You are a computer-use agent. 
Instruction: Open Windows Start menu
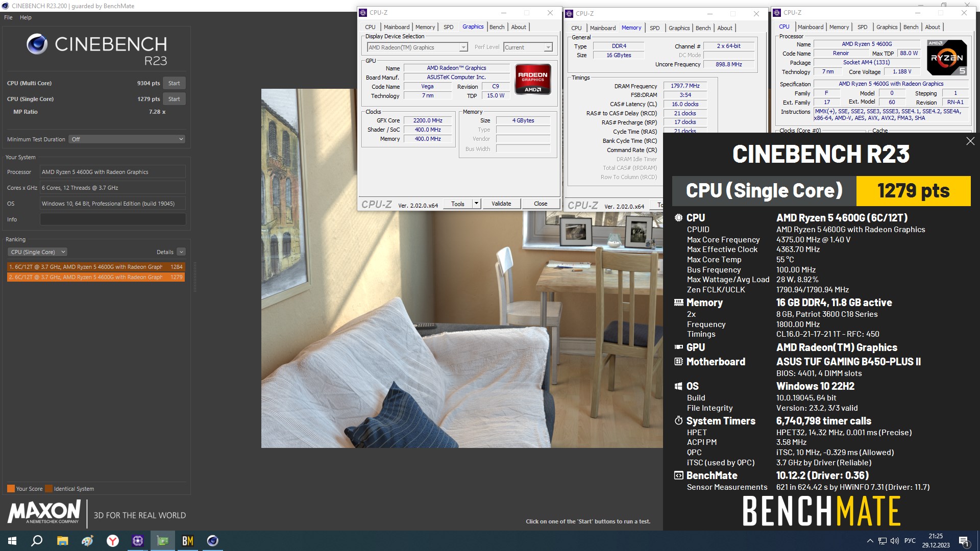click(12, 541)
